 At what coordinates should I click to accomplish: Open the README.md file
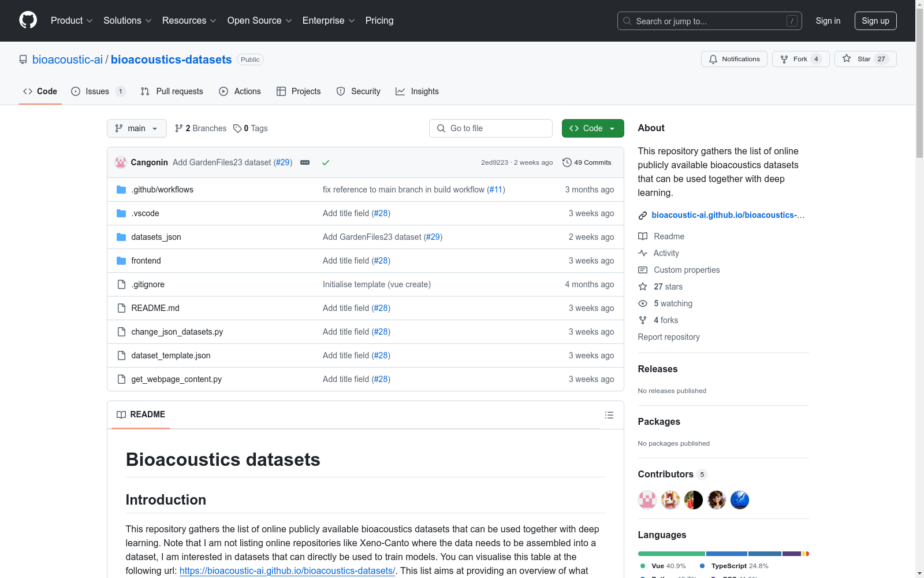click(x=155, y=308)
